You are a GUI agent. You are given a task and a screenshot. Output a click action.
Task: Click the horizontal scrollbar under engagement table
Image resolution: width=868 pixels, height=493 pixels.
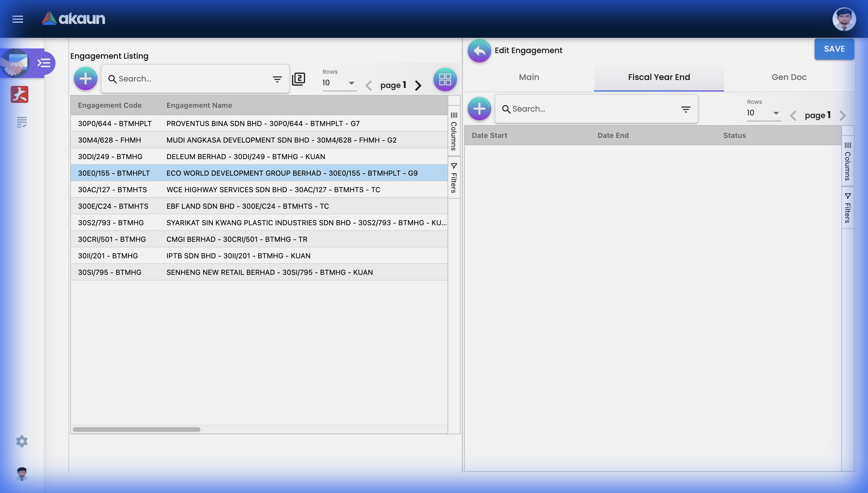(136, 429)
